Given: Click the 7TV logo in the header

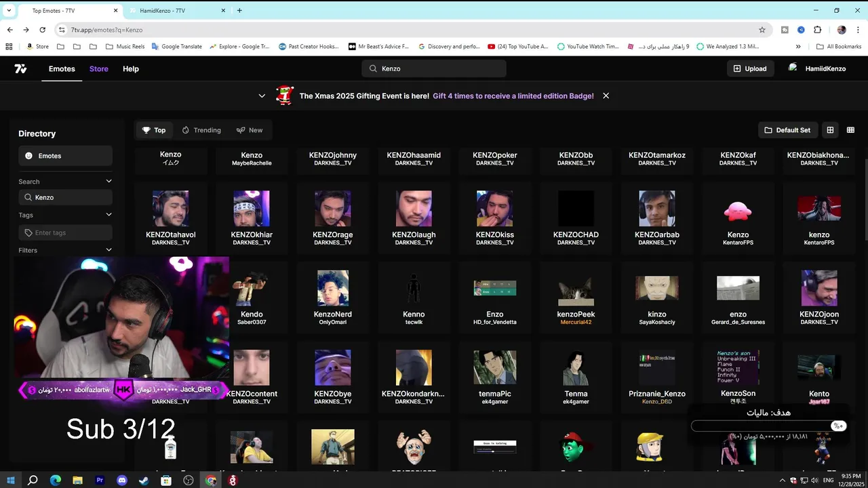Looking at the screenshot, I should (x=20, y=68).
